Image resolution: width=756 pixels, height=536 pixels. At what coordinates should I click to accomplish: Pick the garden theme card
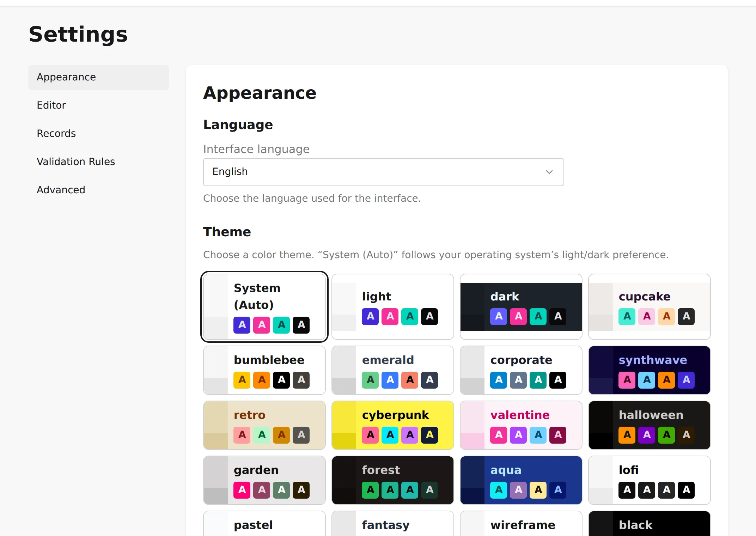pos(264,480)
